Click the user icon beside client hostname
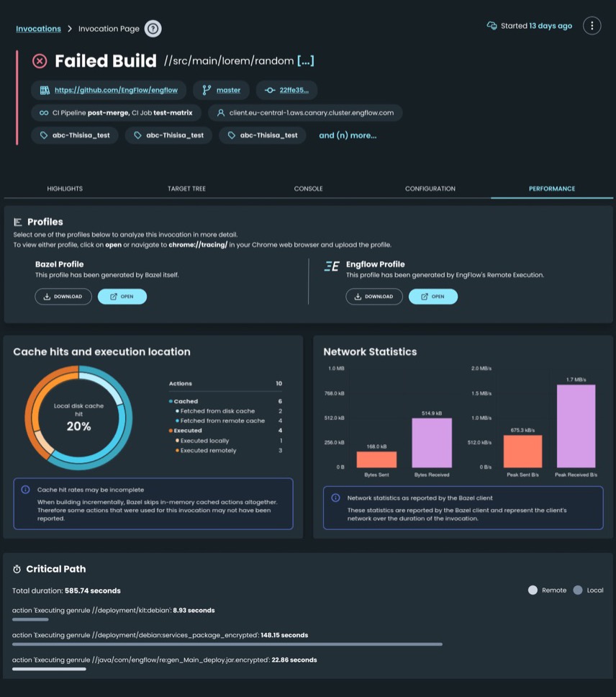The height and width of the screenshot is (697, 616). 220,113
